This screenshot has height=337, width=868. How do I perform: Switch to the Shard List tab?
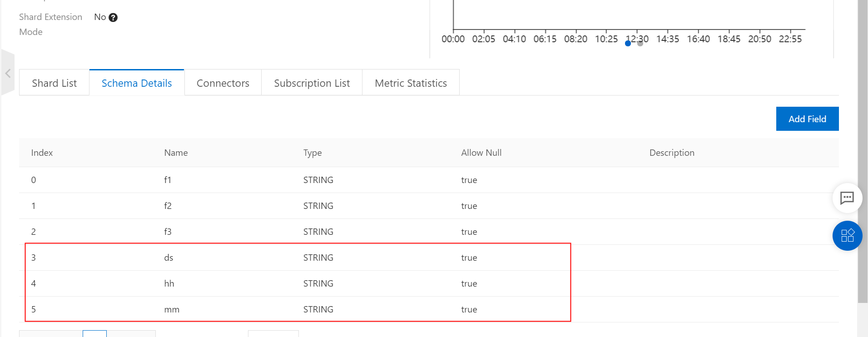[x=55, y=83]
